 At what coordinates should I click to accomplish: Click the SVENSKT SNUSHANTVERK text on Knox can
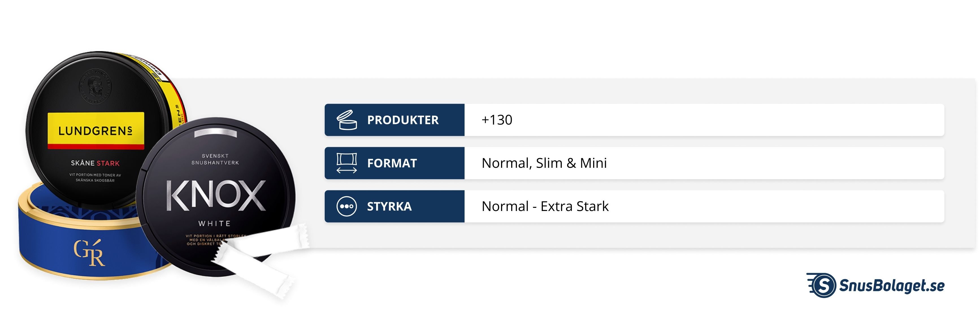click(215, 159)
